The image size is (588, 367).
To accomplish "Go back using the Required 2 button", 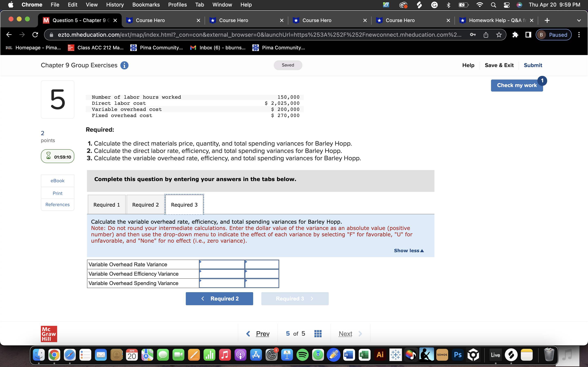I will (219, 298).
